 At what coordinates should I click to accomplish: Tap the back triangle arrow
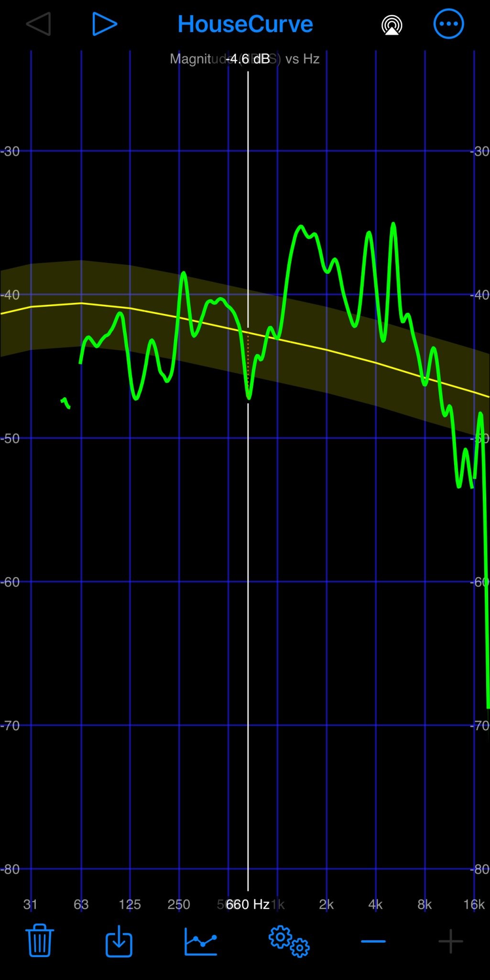coord(38,24)
